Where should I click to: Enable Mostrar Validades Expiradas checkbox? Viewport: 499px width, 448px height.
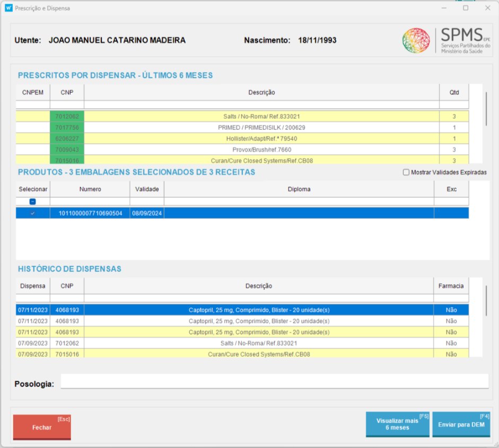coord(406,172)
